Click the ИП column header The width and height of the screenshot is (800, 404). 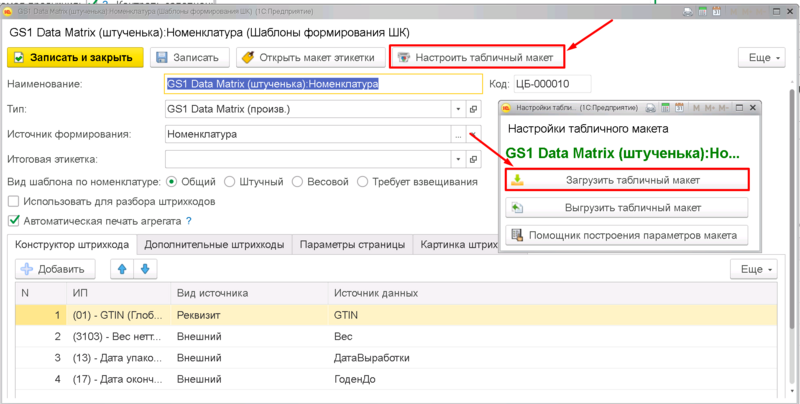[x=118, y=293]
